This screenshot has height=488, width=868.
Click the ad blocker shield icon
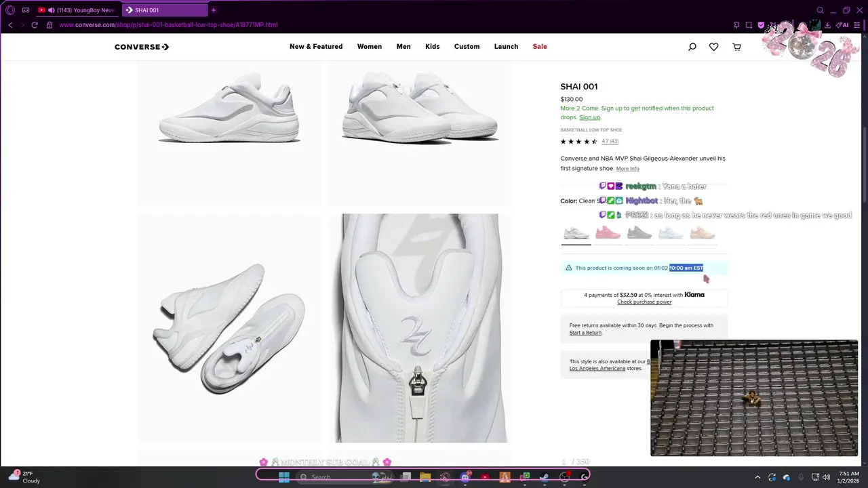coord(761,25)
